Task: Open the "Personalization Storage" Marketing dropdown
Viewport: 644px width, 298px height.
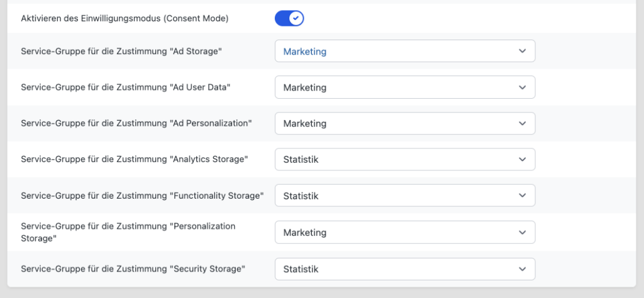Action: pyautogui.click(x=405, y=232)
